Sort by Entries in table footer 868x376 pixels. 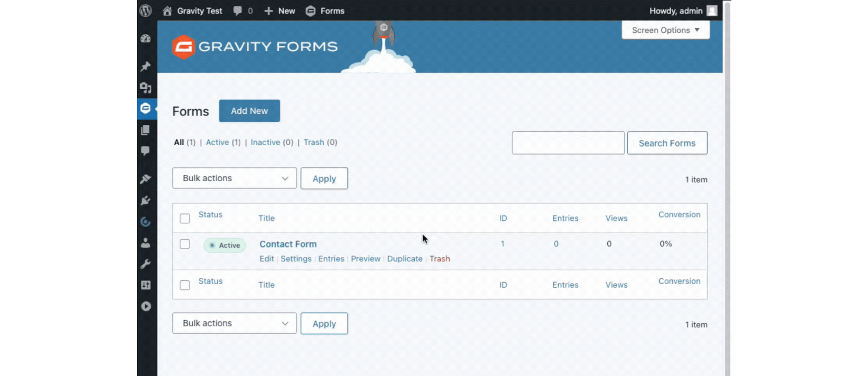point(565,285)
